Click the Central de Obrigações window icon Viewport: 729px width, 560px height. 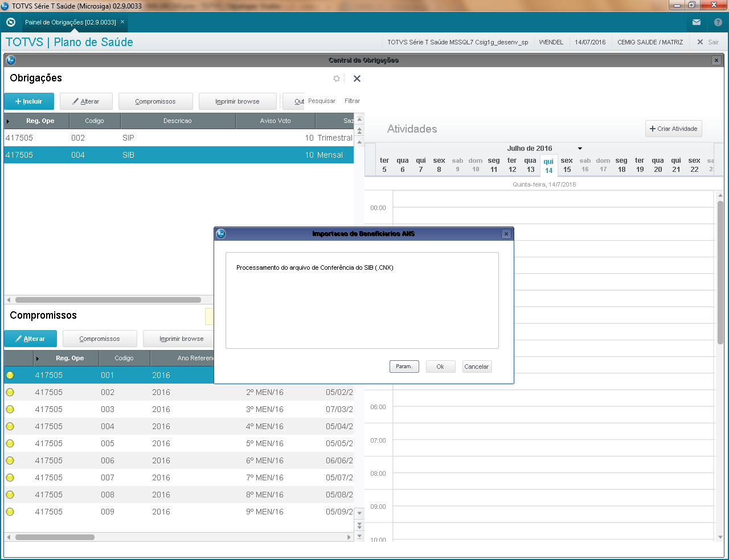(x=10, y=60)
